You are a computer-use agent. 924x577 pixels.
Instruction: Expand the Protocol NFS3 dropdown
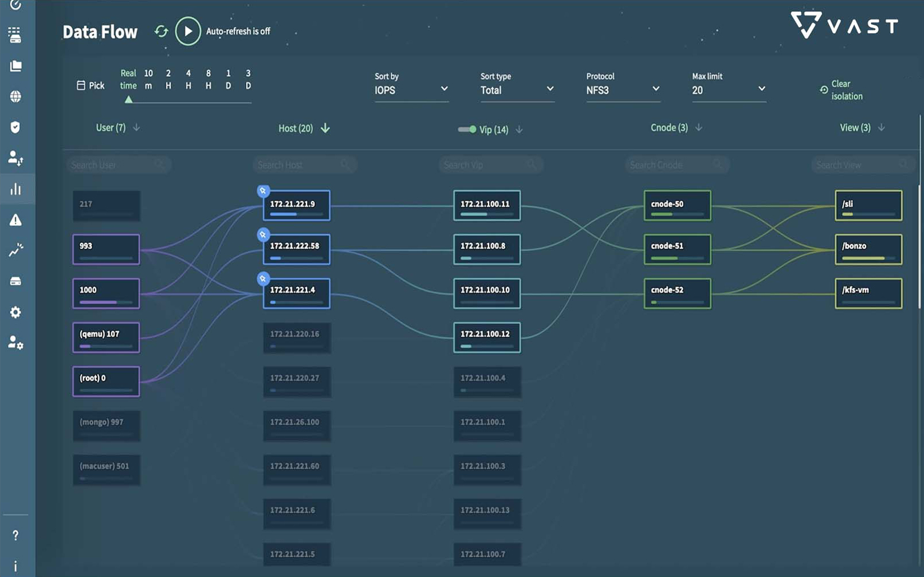622,90
